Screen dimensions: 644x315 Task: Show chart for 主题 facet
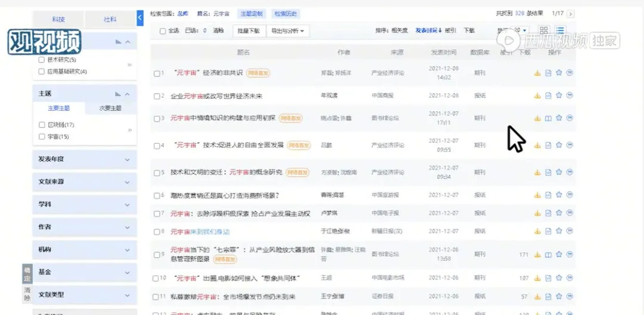(118, 94)
